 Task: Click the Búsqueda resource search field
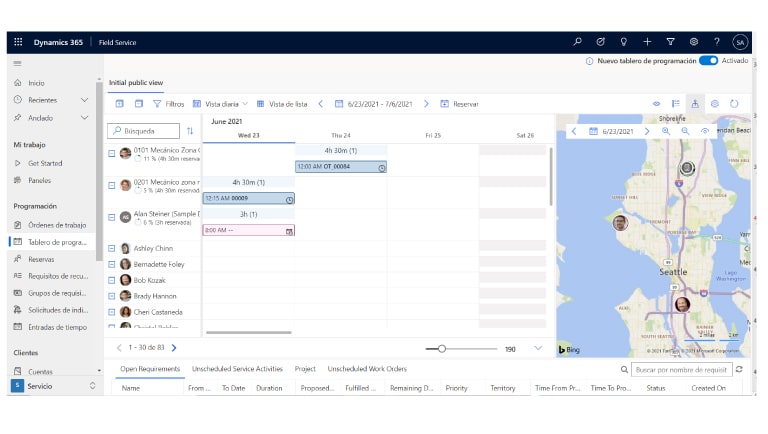(144, 131)
